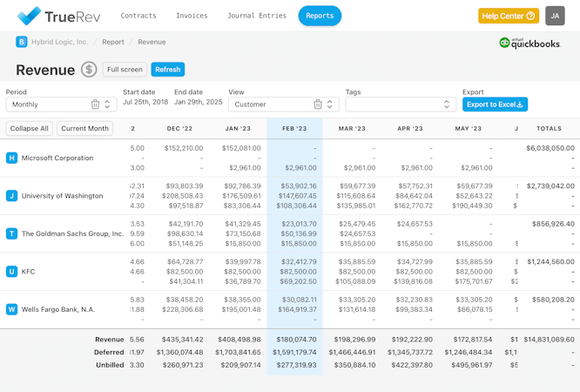Open the JA user avatar menu
Image resolution: width=580 pixels, height=392 pixels.
pos(555,16)
